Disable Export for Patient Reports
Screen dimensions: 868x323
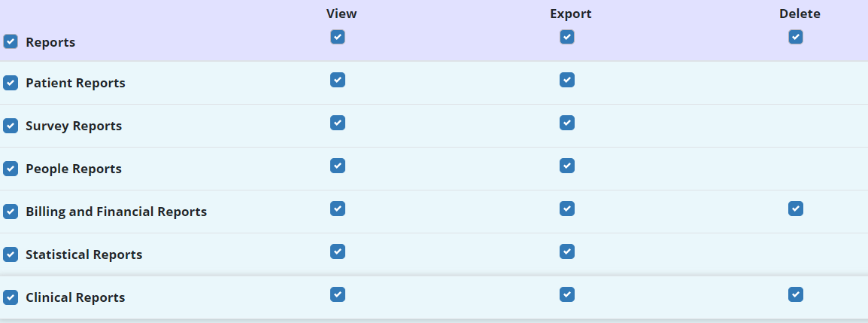[567, 80]
